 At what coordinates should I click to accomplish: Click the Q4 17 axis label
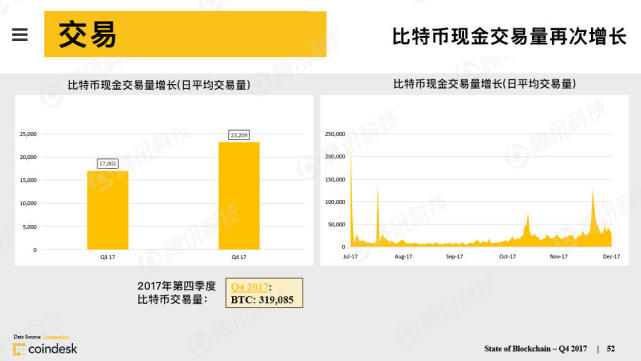[239, 257]
